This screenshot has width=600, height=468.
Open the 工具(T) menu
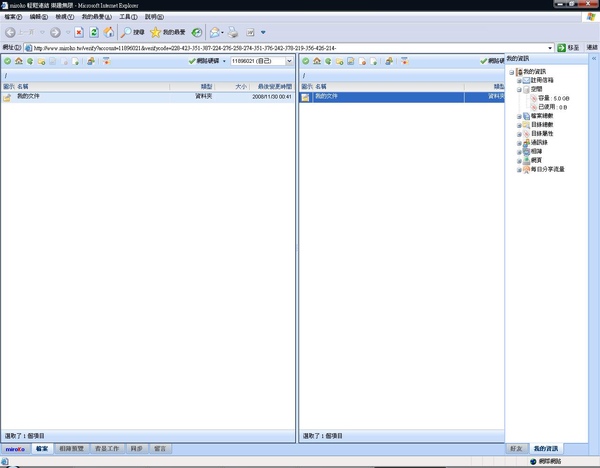tap(128, 17)
